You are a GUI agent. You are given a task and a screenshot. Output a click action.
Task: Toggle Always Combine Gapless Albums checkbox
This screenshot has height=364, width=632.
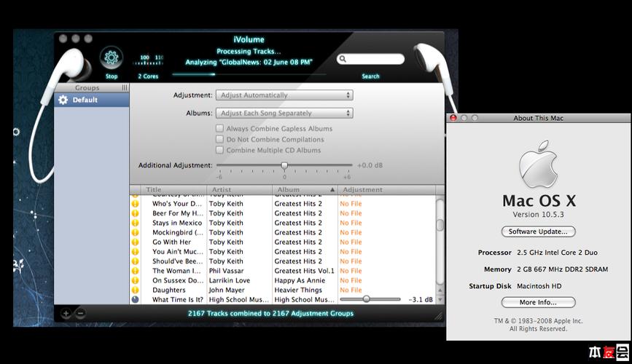(219, 128)
